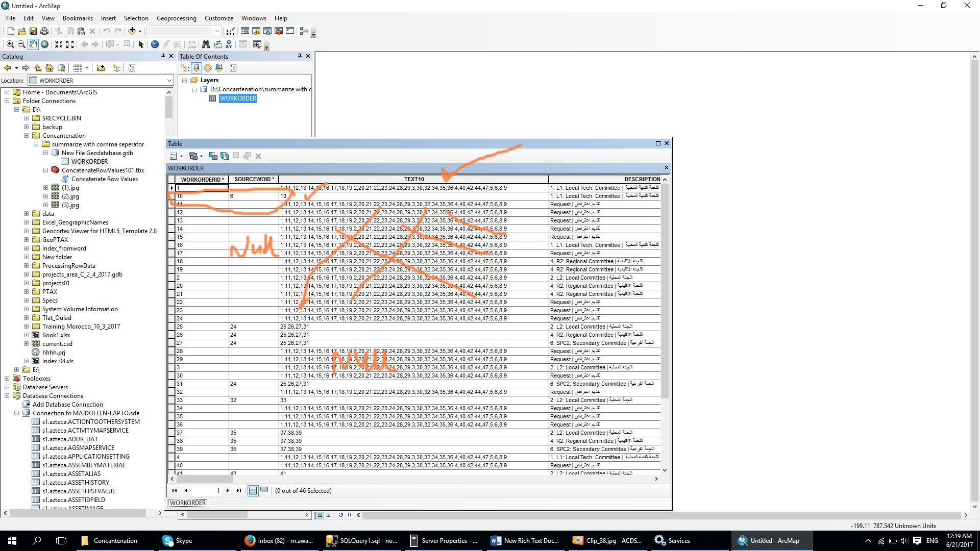Select Add Database Connection item
Viewport: 980px width, 551px height.
68,405
